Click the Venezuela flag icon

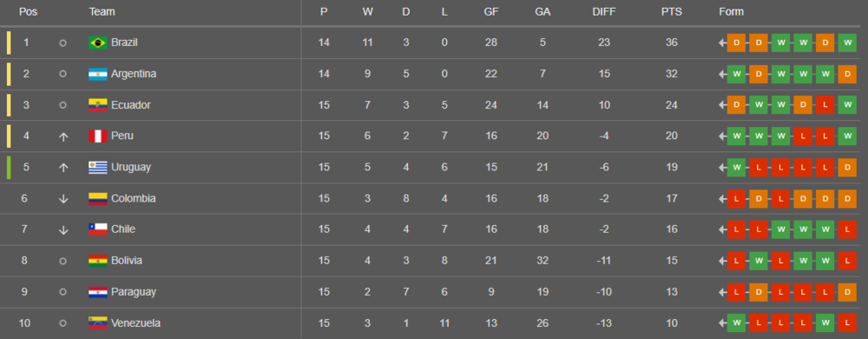tap(98, 323)
